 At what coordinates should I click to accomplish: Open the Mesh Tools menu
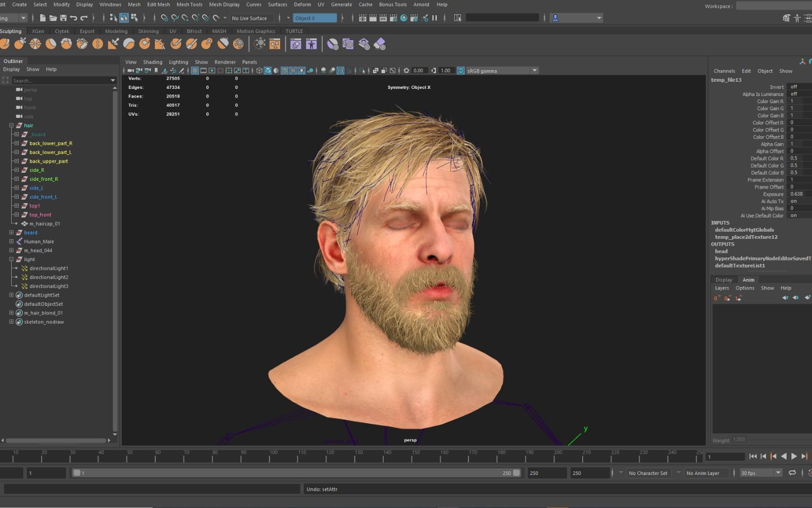[189, 5]
